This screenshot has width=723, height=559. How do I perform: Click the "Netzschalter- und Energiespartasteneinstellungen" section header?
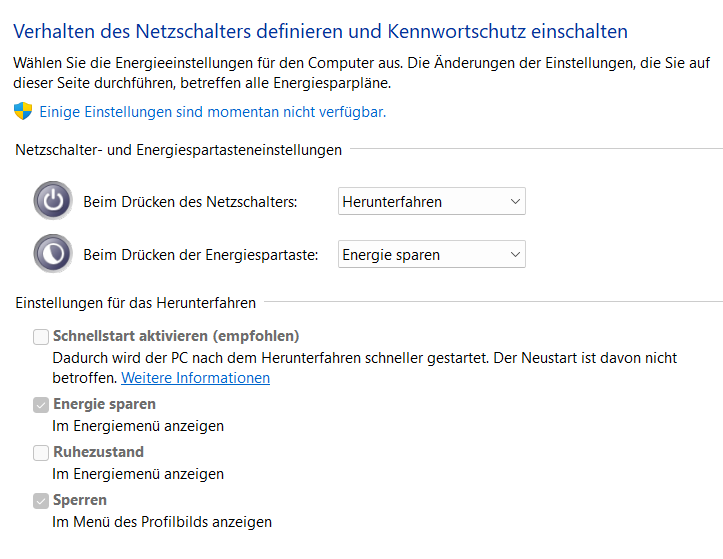[x=179, y=150]
